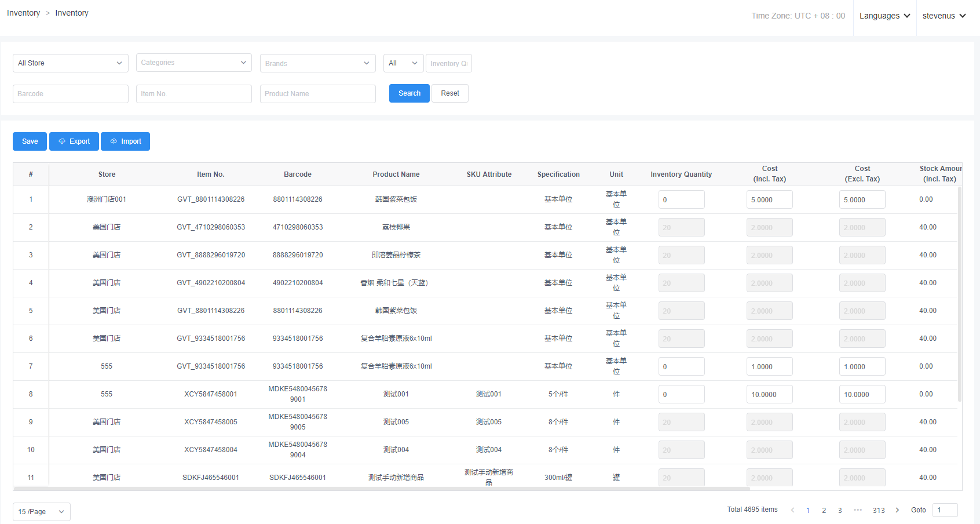Go to page 313 in pagination
This screenshot has height=524, width=980.
879,510
